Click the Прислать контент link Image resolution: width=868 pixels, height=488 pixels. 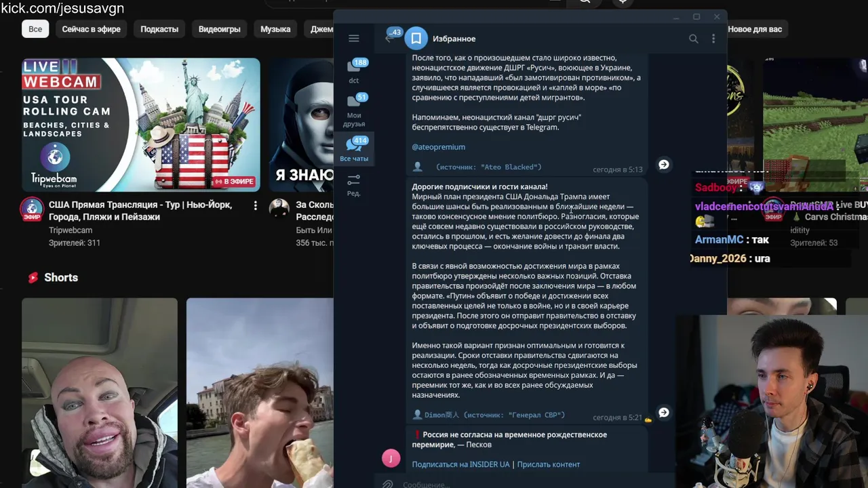[549, 464]
